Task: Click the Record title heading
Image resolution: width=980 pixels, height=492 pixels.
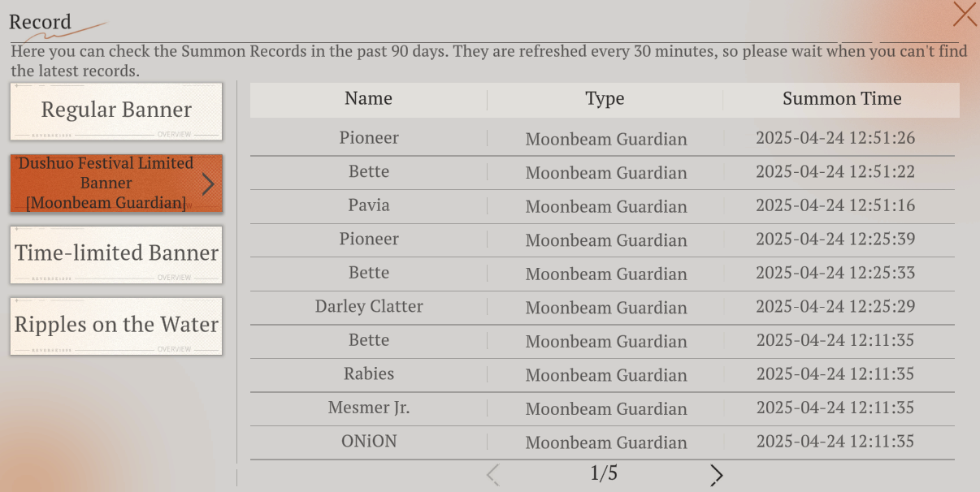Action: (40, 22)
